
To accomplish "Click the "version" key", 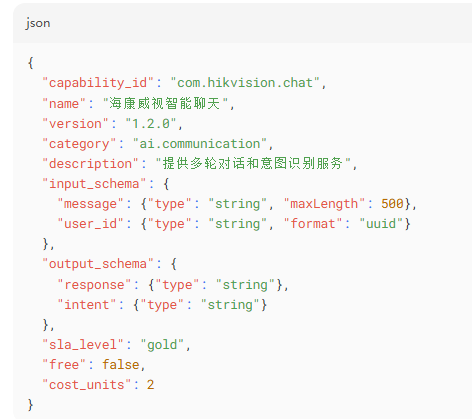I will (75, 124).
